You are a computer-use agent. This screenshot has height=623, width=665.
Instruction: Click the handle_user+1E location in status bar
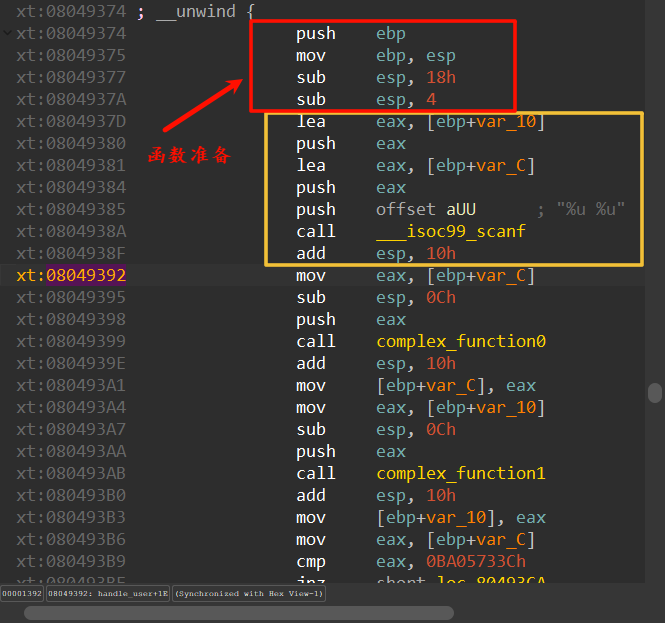point(108,593)
